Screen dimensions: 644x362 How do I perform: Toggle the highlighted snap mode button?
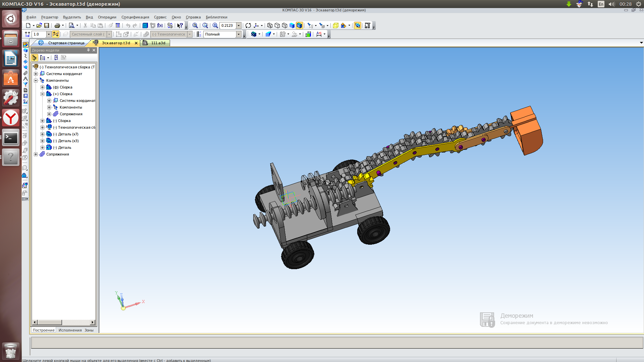click(56, 34)
